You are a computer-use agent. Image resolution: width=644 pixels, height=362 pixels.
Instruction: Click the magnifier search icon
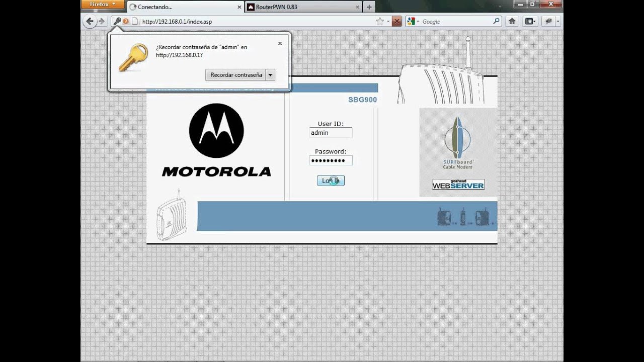click(496, 21)
